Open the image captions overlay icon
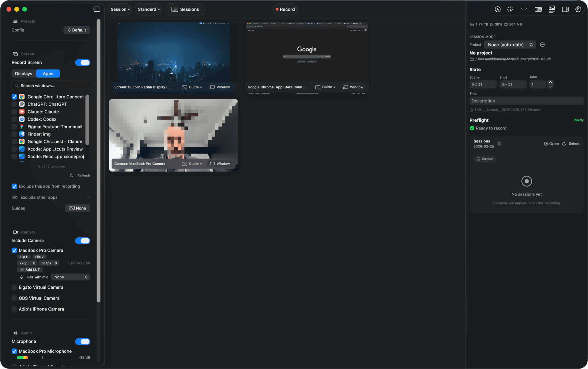Screen dimensions: 588x369 tap(552, 9)
